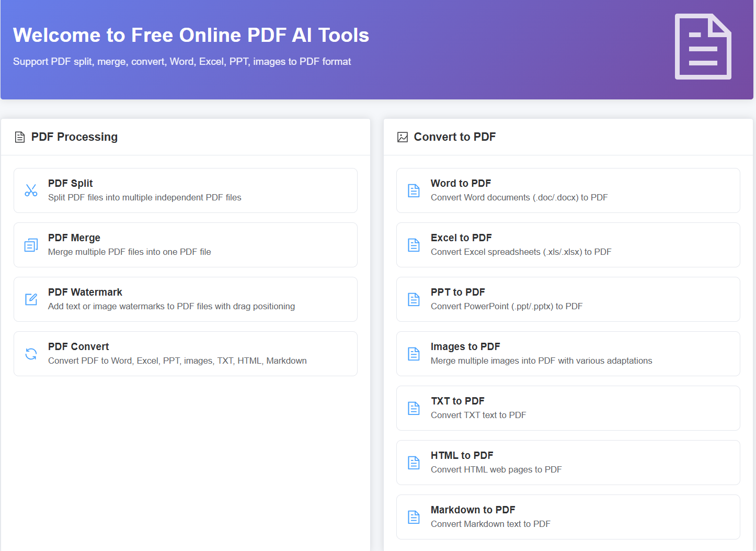The image size is (756, 551).
Task: Click 'Merge multiple PDF files into one PDF file'
Action: (x=130, y=252)
